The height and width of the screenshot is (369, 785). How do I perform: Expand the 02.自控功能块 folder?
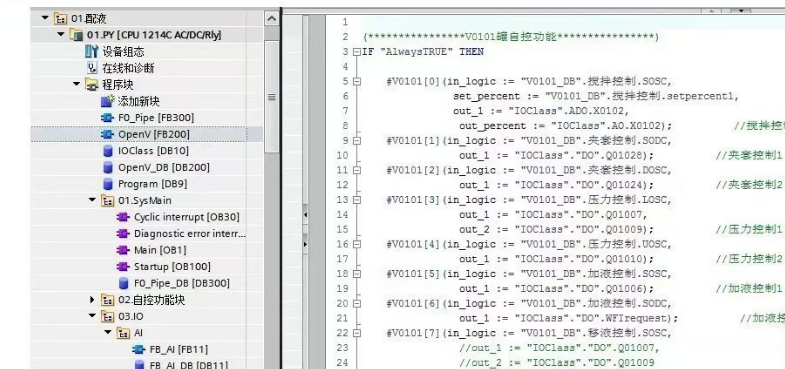click(92, 299)
